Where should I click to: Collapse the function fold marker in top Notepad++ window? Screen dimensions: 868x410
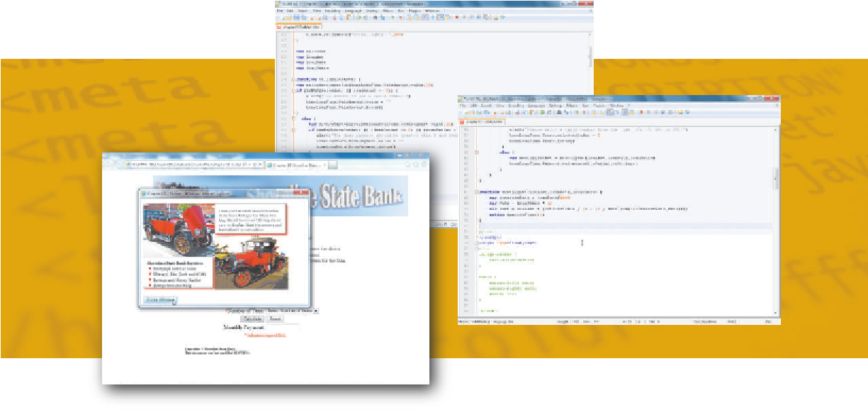[x=293, y=79]
